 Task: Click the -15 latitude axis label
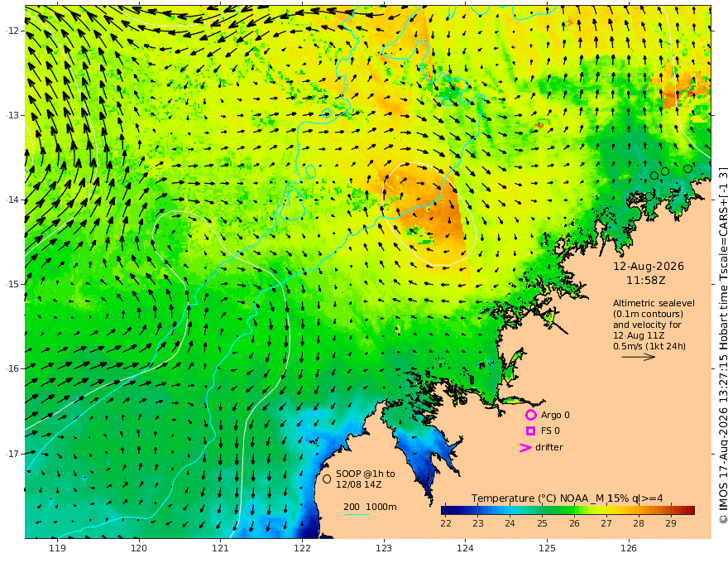12,284
